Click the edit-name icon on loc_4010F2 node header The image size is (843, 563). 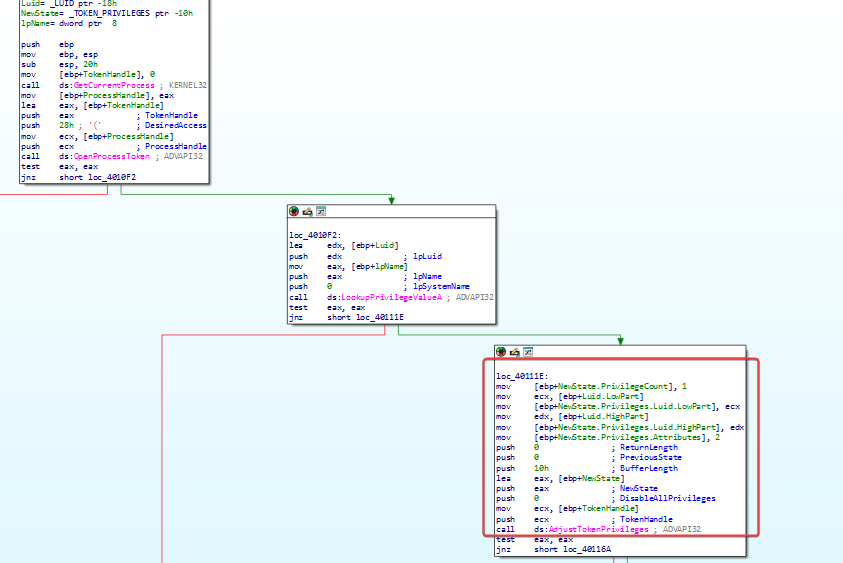point(307,211)
